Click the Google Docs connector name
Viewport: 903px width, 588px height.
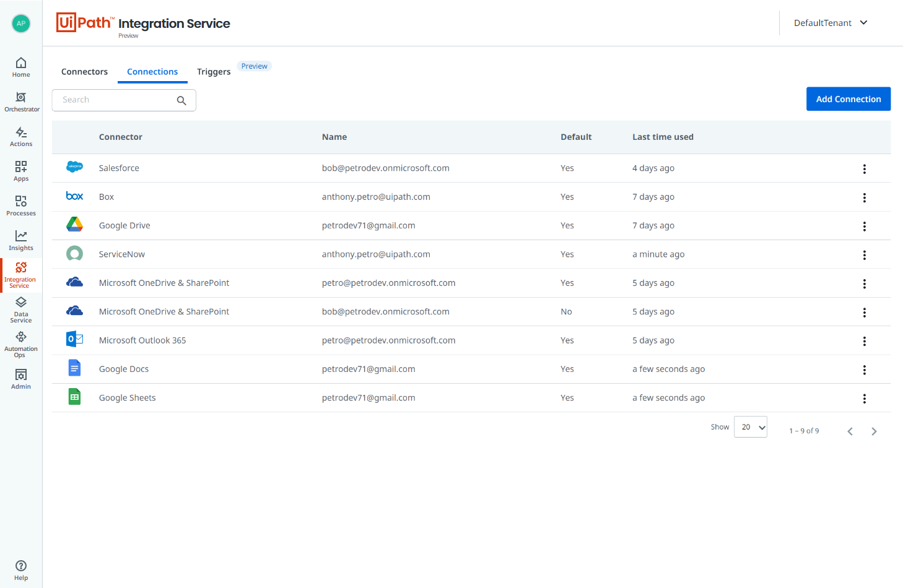[x=124, y=369]
